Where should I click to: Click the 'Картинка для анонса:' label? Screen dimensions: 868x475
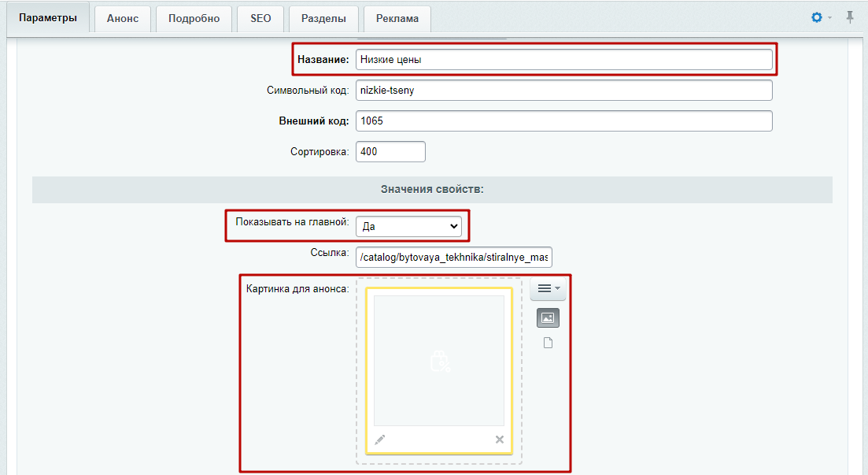[x=297, y=289]
